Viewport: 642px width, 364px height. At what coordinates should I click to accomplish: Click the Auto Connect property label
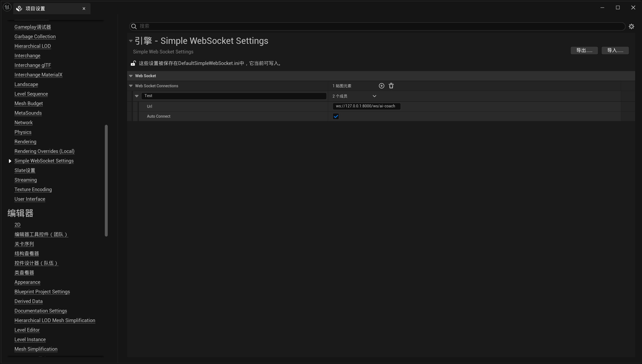(158, 116)
